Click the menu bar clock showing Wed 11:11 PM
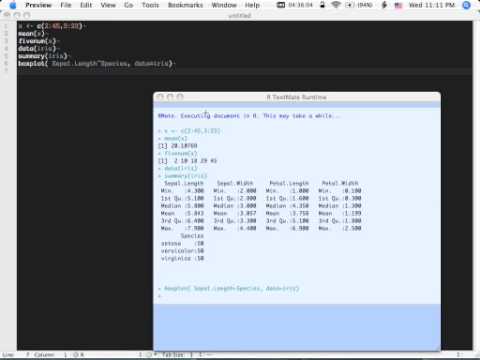The image size is (480, 360). (x=432, y=5)
